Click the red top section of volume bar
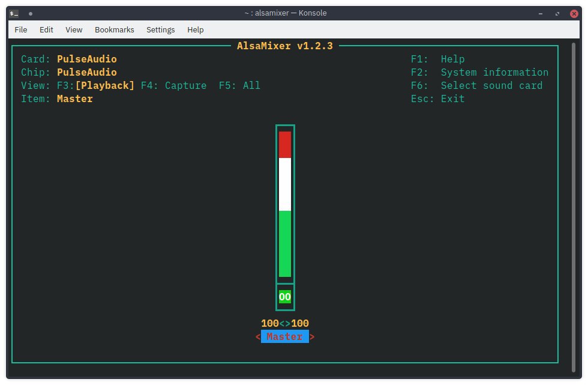 tap(285, 145)
